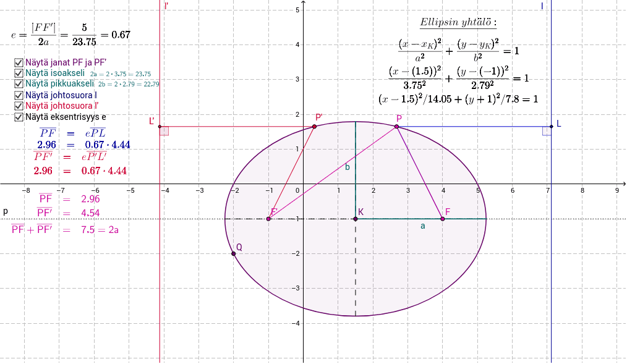Viewport: 627px width, 364px height.
Task: Click the red right-angle marker at L'
Action: click(164, 131)
